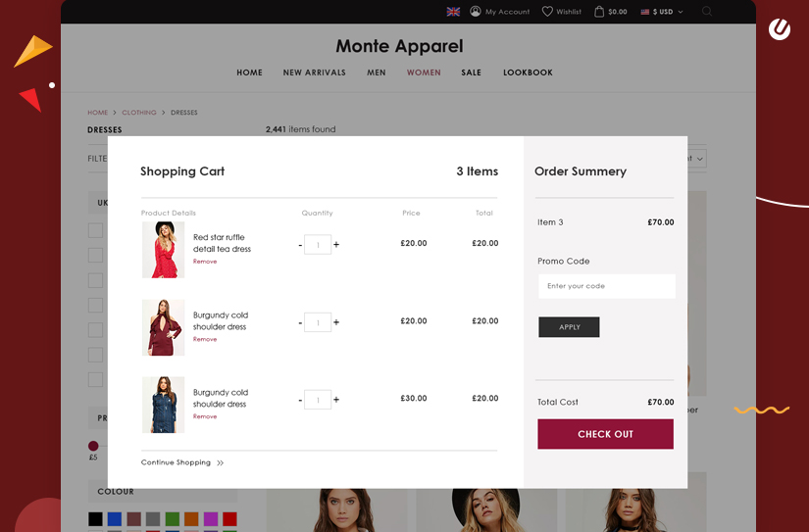Click the Wishlist heart icon
The width and height of the screenshot is (809, 532).
click(x=547, y=12)
